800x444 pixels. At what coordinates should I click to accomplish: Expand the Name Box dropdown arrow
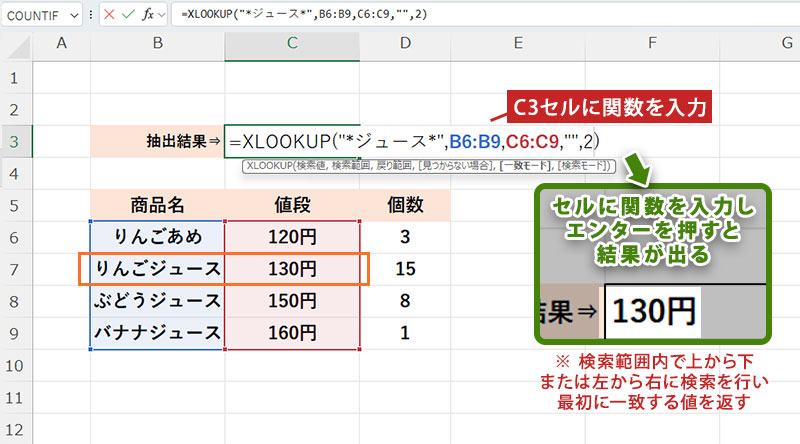point(74,15)
